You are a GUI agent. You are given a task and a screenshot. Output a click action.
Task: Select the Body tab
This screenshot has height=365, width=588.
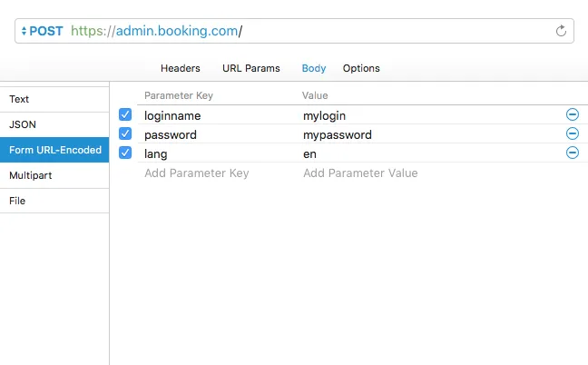[314, 68]
